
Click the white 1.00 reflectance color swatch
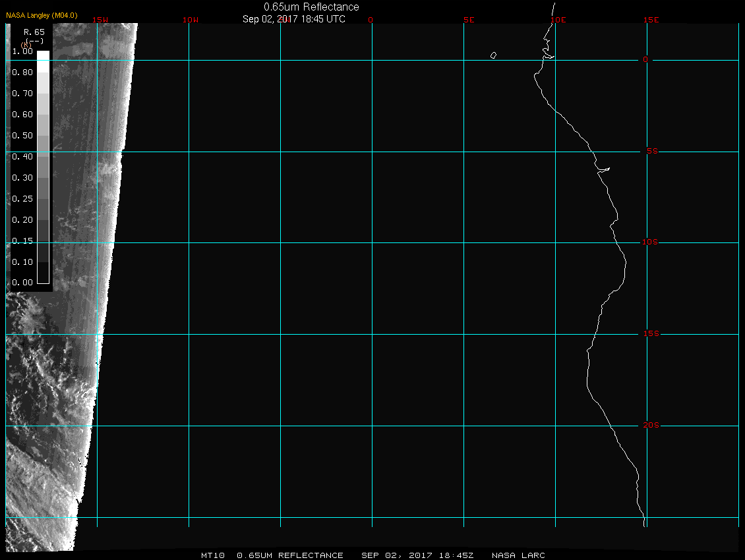(43, 56)
